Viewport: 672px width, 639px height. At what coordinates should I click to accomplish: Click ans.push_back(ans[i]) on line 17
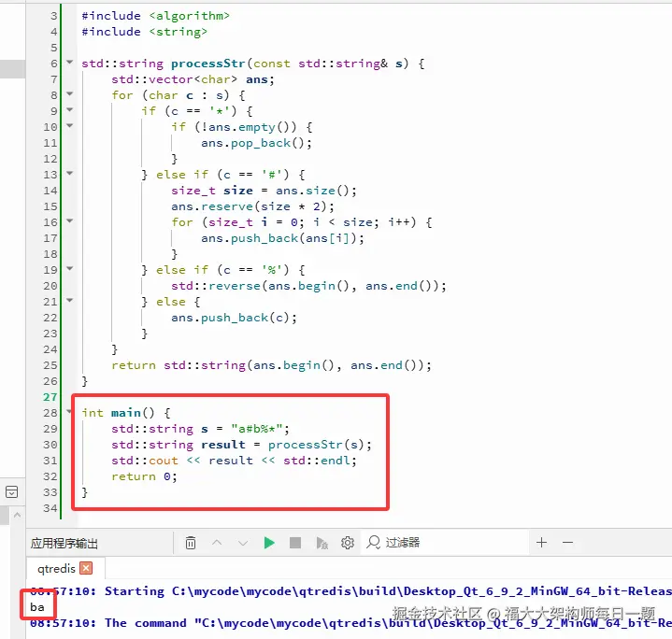click(282, 238)
